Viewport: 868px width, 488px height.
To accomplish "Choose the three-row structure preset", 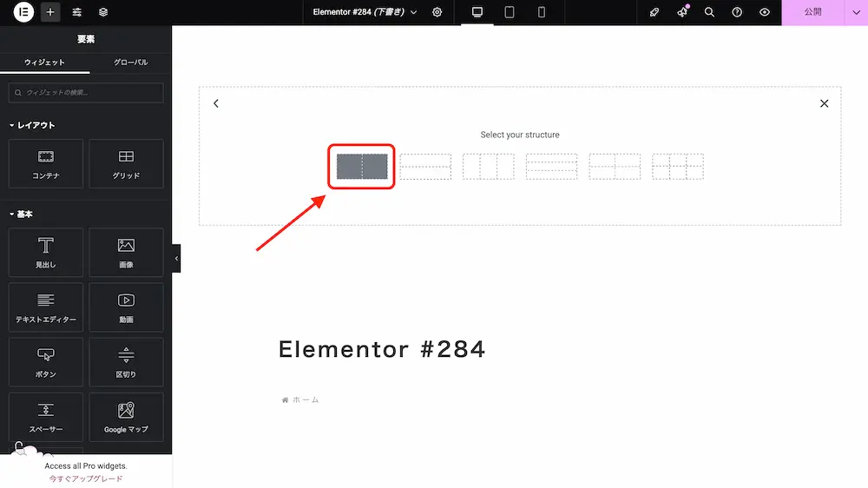I will click(551, 167).
